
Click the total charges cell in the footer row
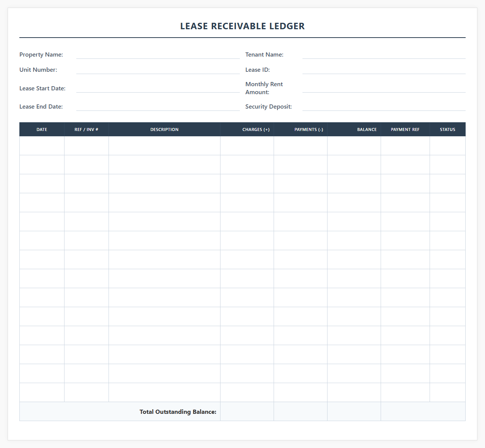coord(247,412)
